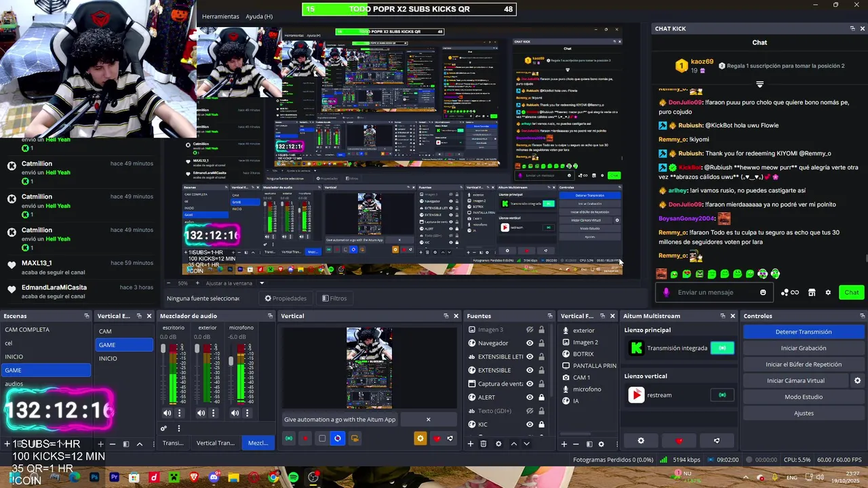Unlock the ALERT source
The height and width of the screenshot is (488, 868).
coord(541,397)
